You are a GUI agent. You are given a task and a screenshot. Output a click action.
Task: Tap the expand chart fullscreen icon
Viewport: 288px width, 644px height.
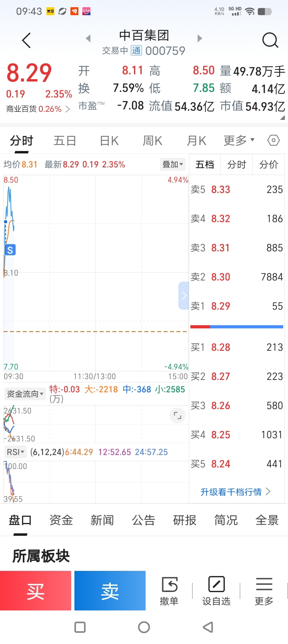click(178, 416)
